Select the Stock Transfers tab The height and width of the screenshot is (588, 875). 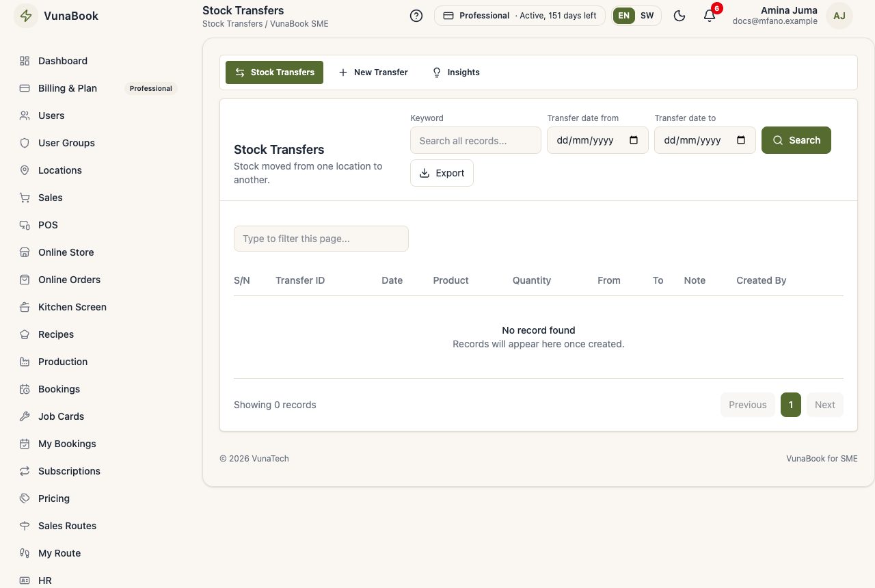click(274, 72)
